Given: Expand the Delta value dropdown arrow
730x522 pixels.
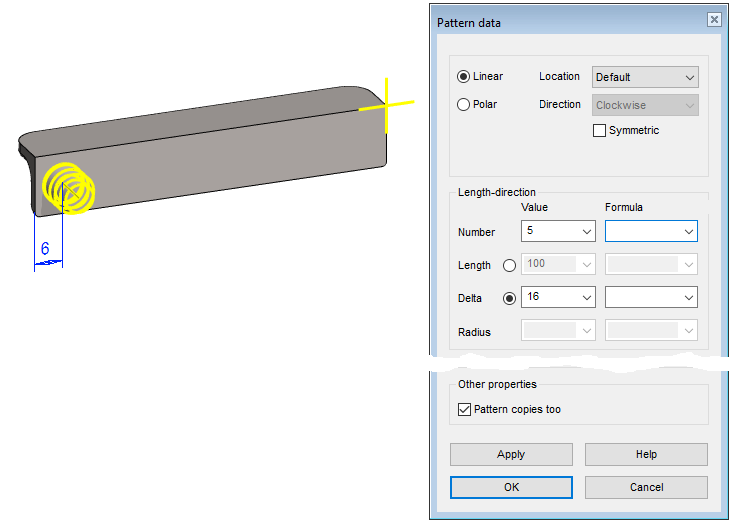Looking at the screenshot, I should 586,298.
